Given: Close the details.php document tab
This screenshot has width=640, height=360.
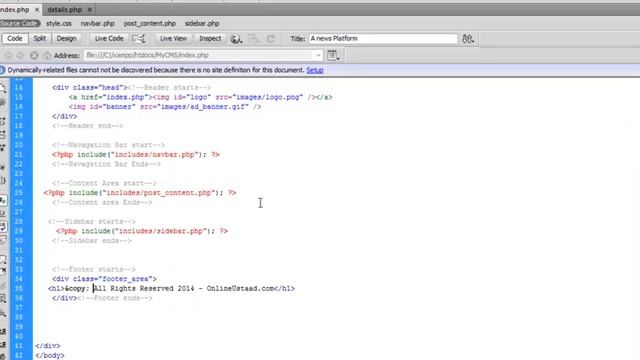Looking at the screenshot, I should pos(89,9).
